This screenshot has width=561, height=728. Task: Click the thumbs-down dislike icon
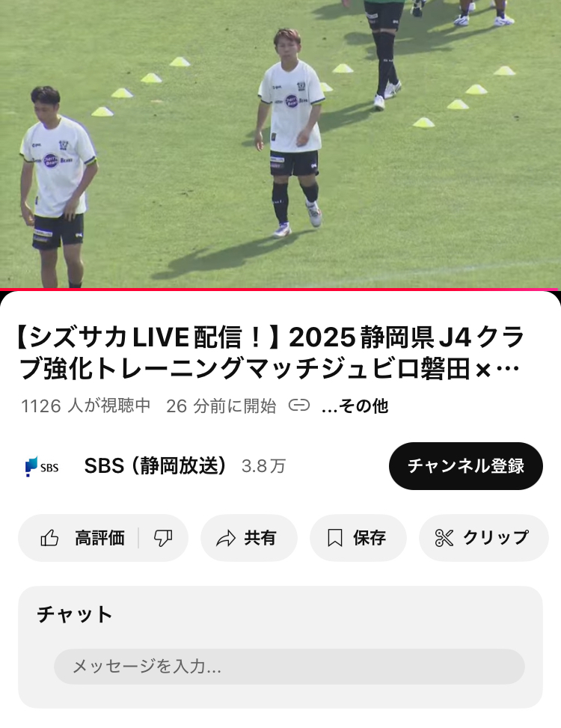tap(163, 538)
